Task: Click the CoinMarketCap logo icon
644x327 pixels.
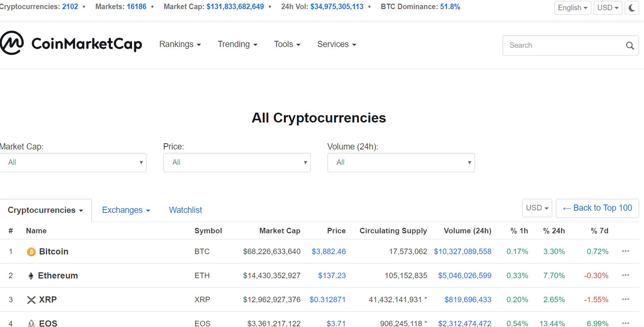Action: coord(12,43)
